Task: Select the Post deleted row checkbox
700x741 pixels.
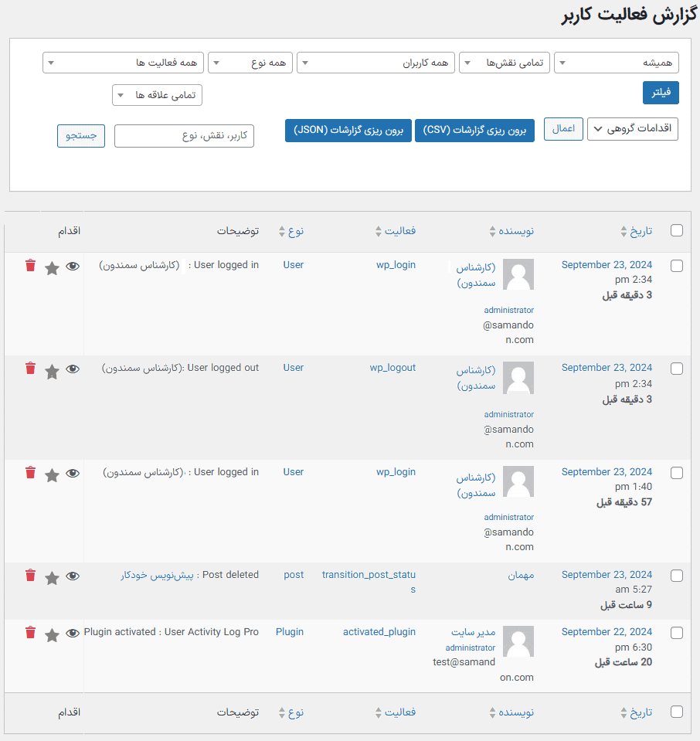Action: coord(677,576)
